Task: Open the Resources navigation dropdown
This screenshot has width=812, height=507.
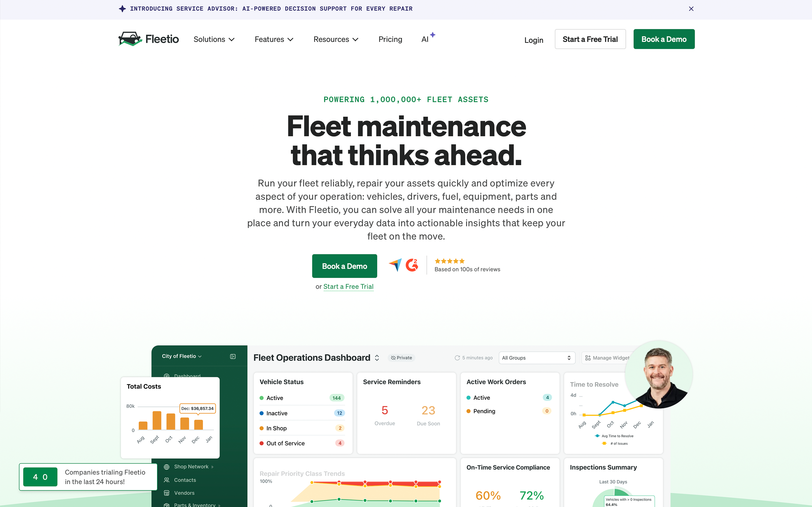Action: [336, 39]
